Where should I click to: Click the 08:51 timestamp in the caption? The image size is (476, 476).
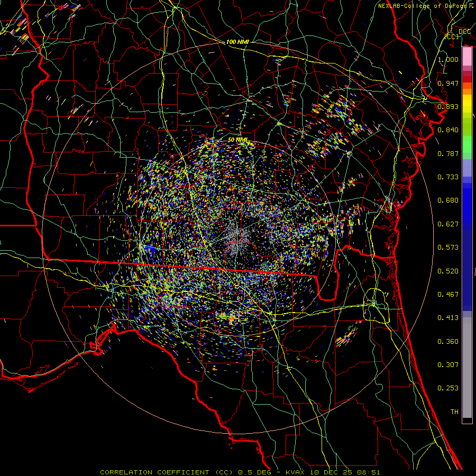(368, 472)
